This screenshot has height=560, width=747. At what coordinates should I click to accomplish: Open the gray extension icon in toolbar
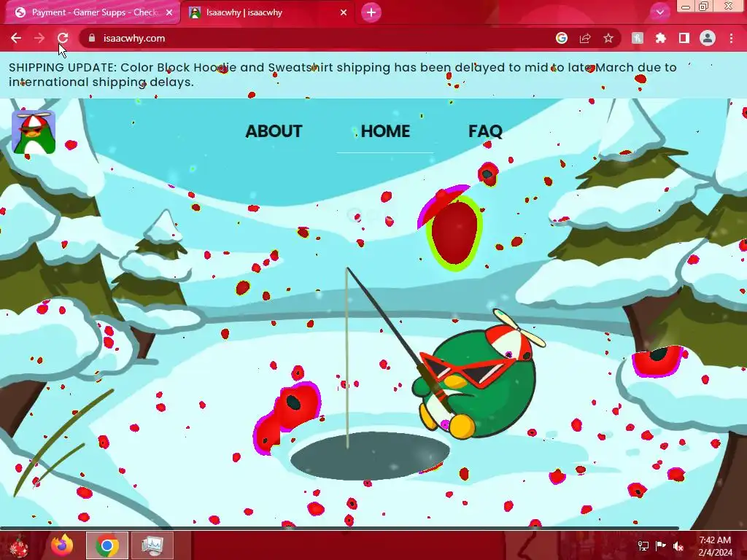(x=638, y=38)
